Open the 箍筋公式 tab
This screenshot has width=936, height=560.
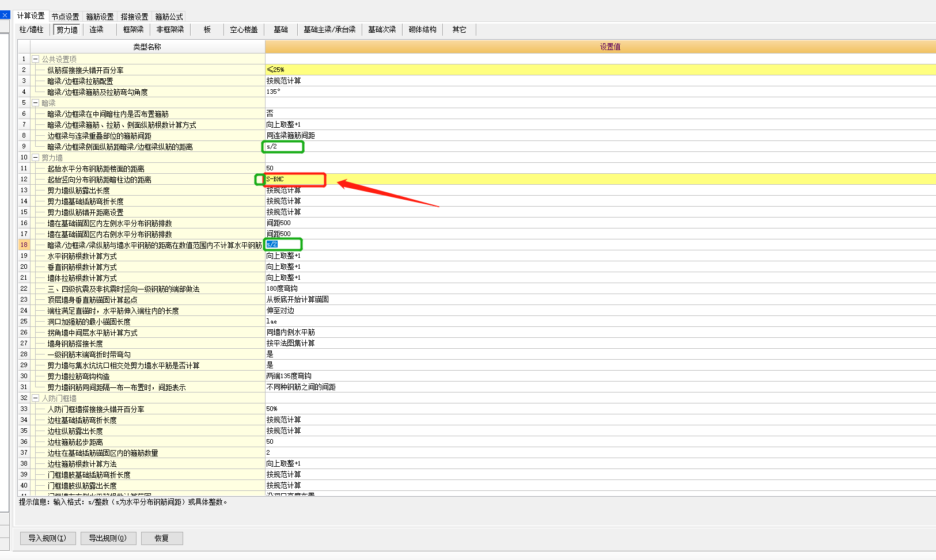[169, 17]
